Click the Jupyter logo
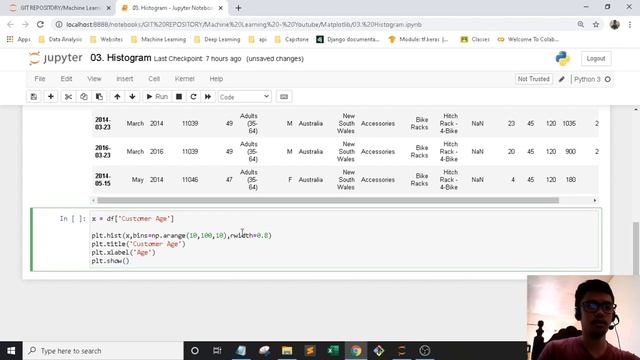Image resolution: width=640 pixels, height=360 pixels. point(56,58)
